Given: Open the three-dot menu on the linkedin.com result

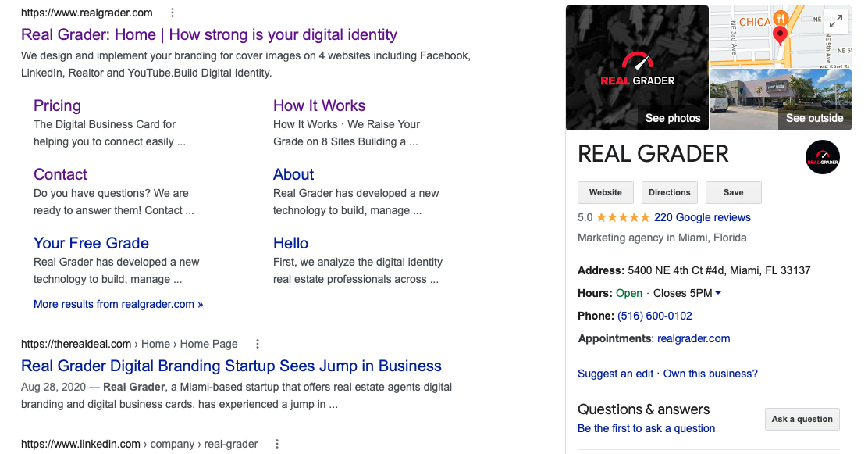Looking at the screenshot, I should pyautogui.click(x=277, y=443).
